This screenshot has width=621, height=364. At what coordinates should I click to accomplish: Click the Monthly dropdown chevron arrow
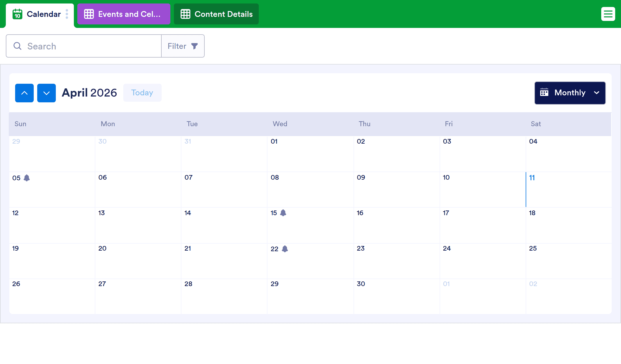coord(597,93)
